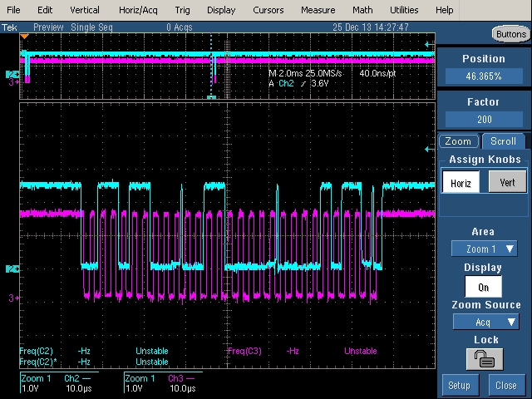Switch to the Zoom tab
The width and height of the screenshot is (532, 399).
pos(458,141)
